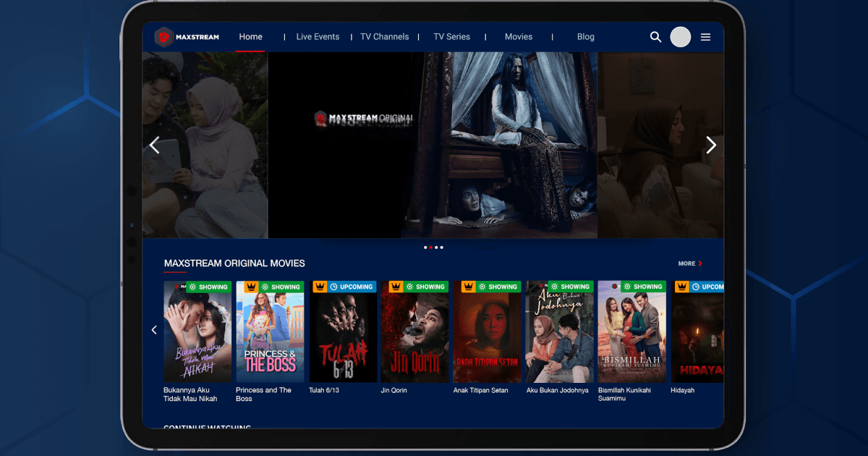
Task: Open the Bukannya Aku Tidak Mau Nikah poster
Action: click(x=197, y=333)
